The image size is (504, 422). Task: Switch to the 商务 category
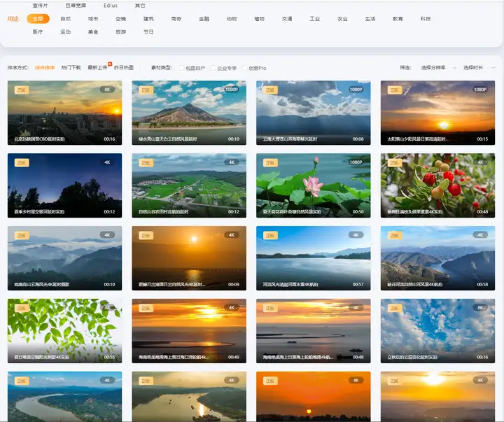pos(176,19)
